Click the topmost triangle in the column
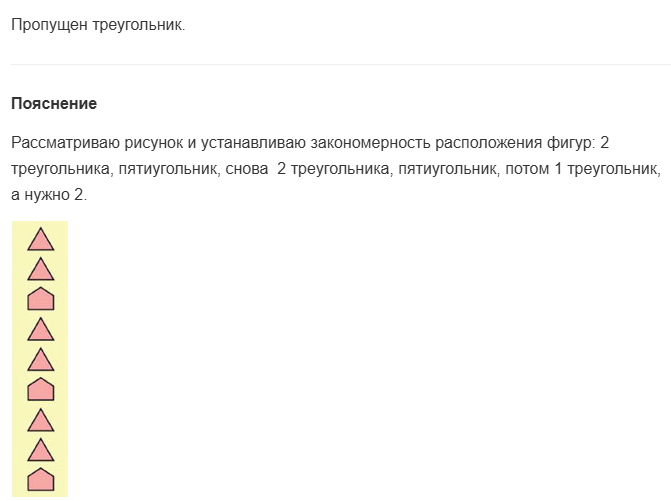This screenshot has height=501, width=671. pos(40,239)
